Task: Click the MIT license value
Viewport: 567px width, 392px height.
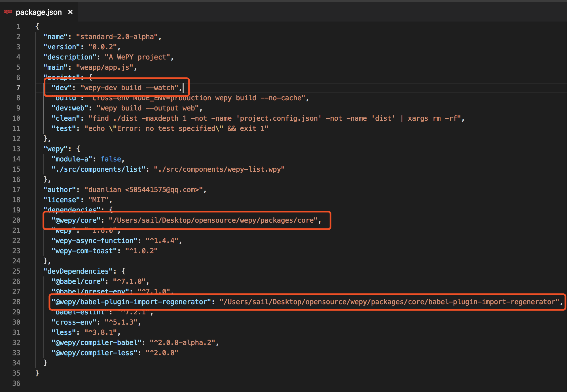Action: pyautogui.click(x=98, y=200)
